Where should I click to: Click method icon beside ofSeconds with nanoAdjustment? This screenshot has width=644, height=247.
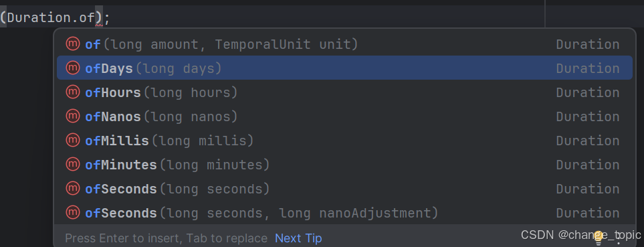click(x=73, y=212)
